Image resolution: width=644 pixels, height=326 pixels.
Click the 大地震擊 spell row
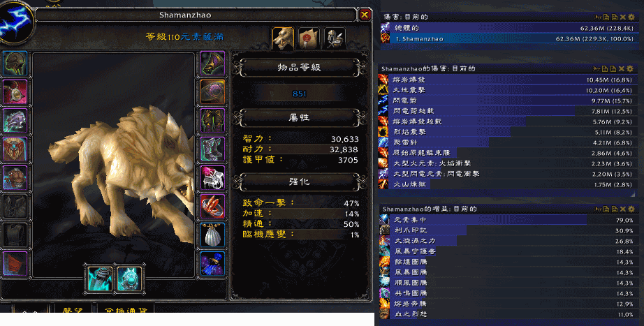coord(507,90)
